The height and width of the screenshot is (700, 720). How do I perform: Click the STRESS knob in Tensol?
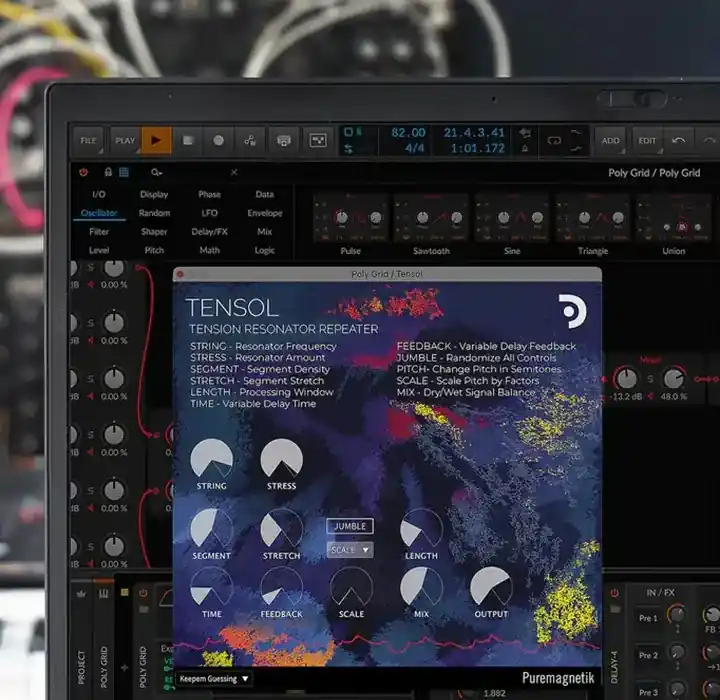coord(281,459)
